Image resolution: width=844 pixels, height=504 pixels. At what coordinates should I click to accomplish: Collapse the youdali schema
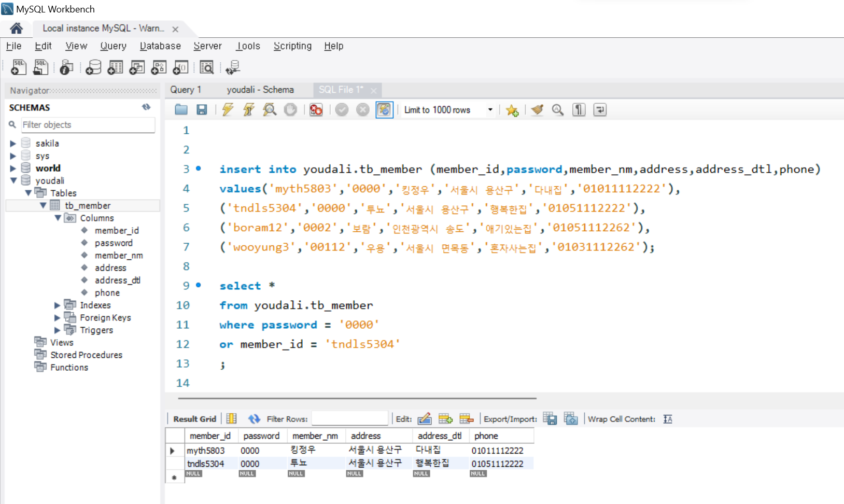coord(13,180)
